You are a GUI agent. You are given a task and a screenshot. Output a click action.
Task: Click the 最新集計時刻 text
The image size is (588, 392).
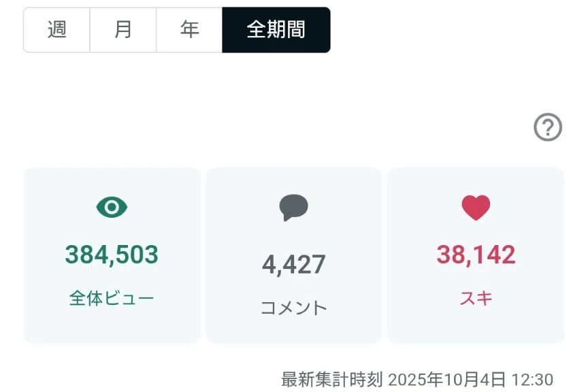332,380
